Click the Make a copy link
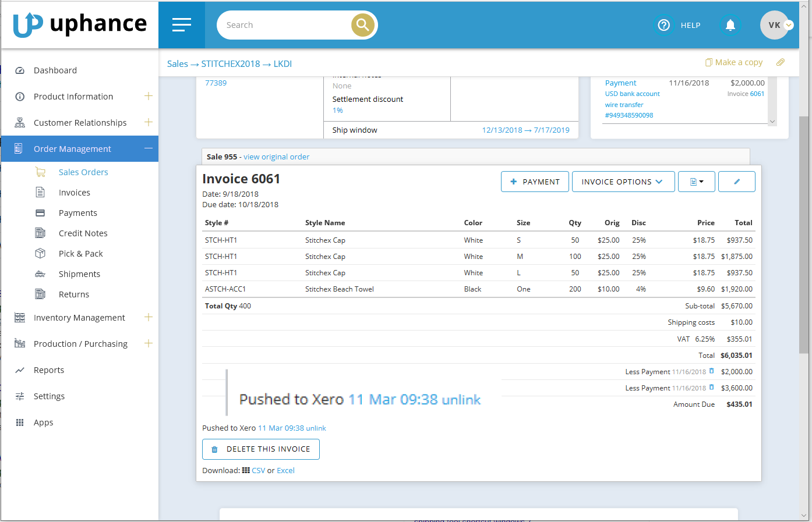Viewport: 812px width, 522px height. point(734,62)
